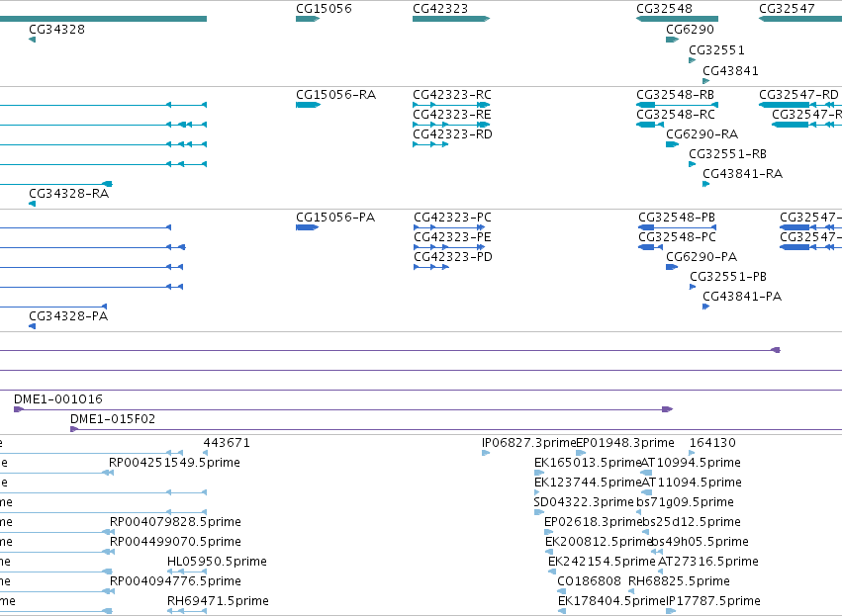Open EST EK123744.5prime
Image resolution: width=842 pixels, height=616 pixels.
[x=588, y=483]
